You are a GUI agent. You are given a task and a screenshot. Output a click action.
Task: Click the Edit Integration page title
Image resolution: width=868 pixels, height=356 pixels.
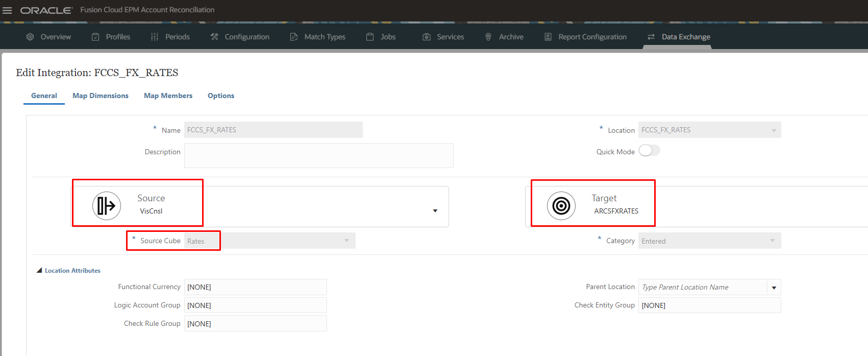pyautogui.click(x=97, y=73)
